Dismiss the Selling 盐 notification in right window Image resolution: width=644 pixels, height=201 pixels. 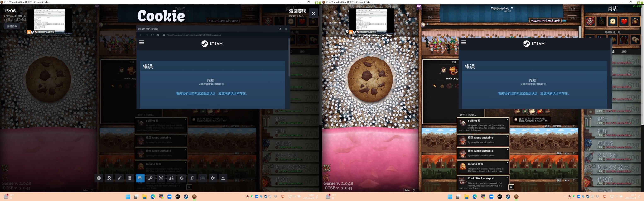click(x=507, y=119)
